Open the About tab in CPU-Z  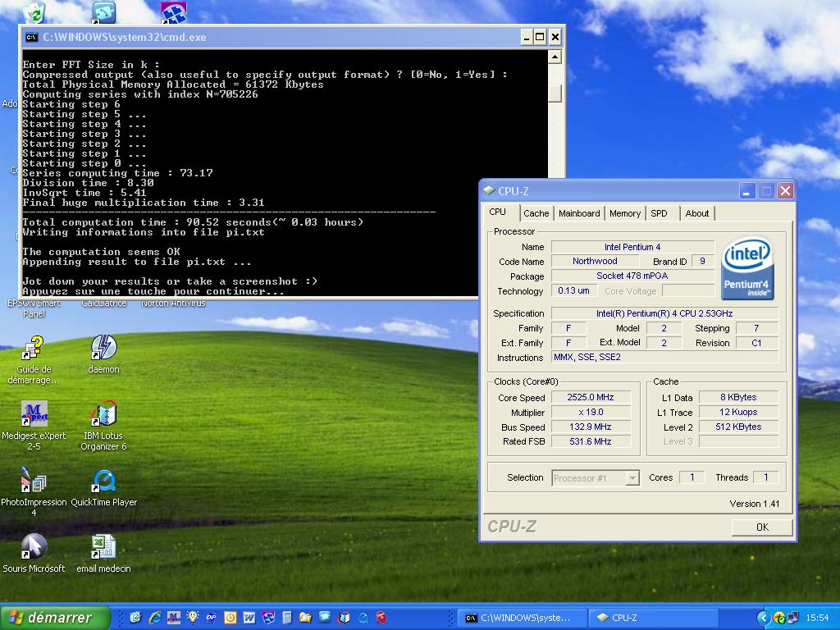pyautogui.click(x=697, y=213)
